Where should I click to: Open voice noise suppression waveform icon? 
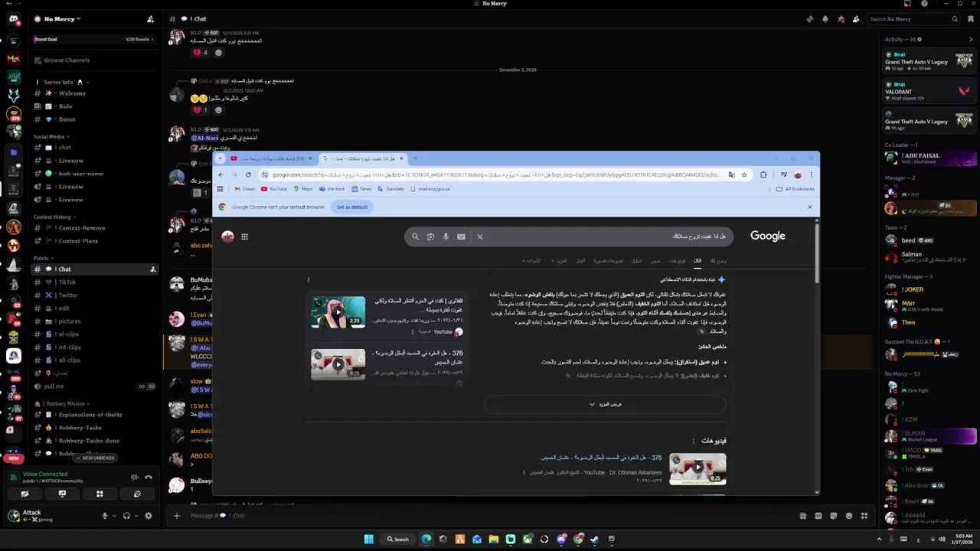point(135,477)
